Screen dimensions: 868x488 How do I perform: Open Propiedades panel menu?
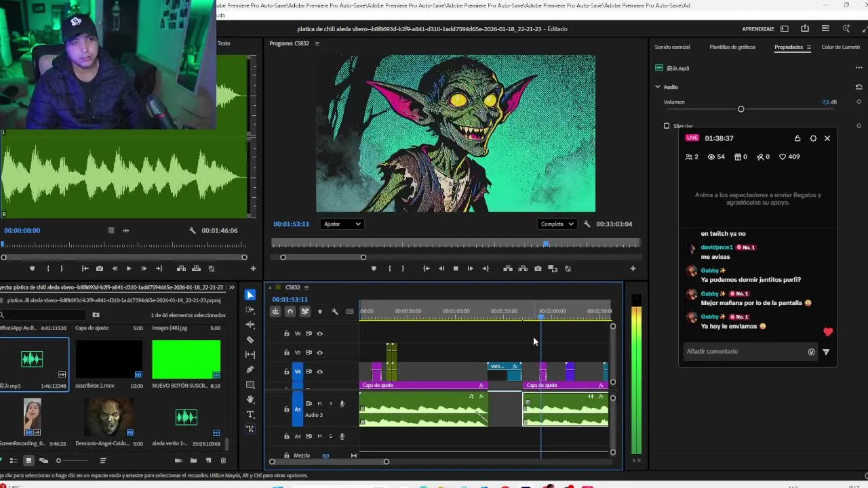coord(809,47)
